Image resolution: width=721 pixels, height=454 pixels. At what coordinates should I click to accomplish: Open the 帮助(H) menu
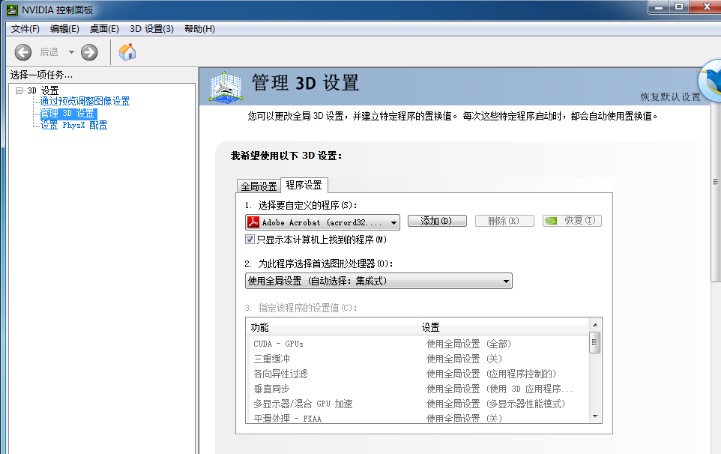(200, 29)
